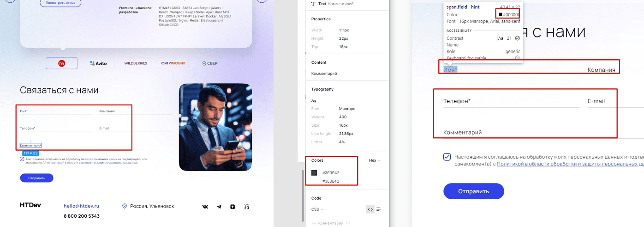Select the hh logo tab

click(61, 63)
